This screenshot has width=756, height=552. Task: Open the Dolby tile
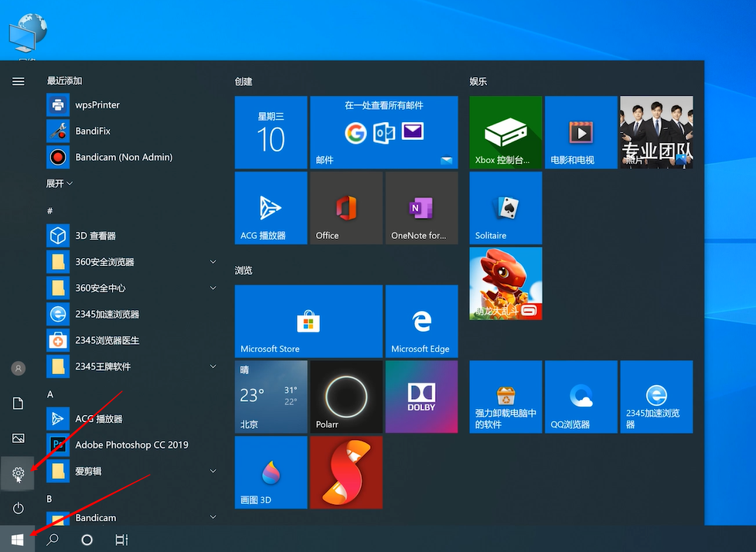pyautogui.click(x=422, y=397)
